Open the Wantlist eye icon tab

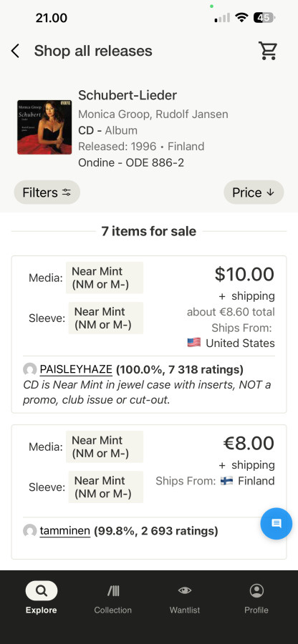(x=185, y=598)
